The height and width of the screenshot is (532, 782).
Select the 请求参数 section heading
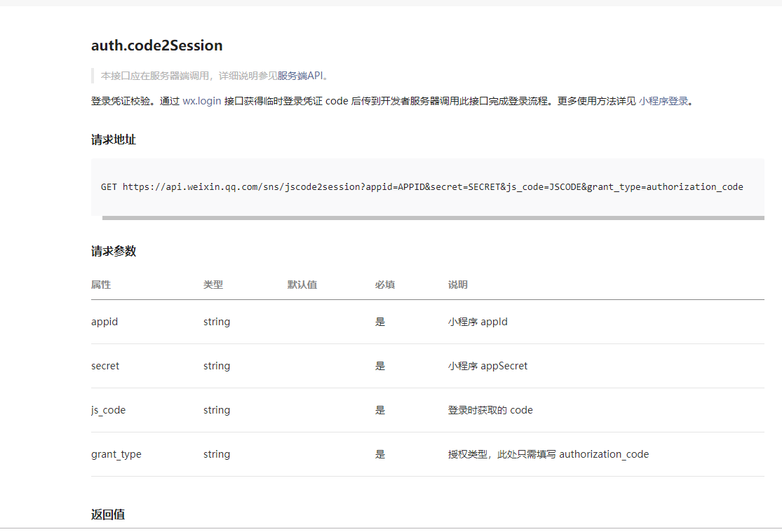click(113, 251)
